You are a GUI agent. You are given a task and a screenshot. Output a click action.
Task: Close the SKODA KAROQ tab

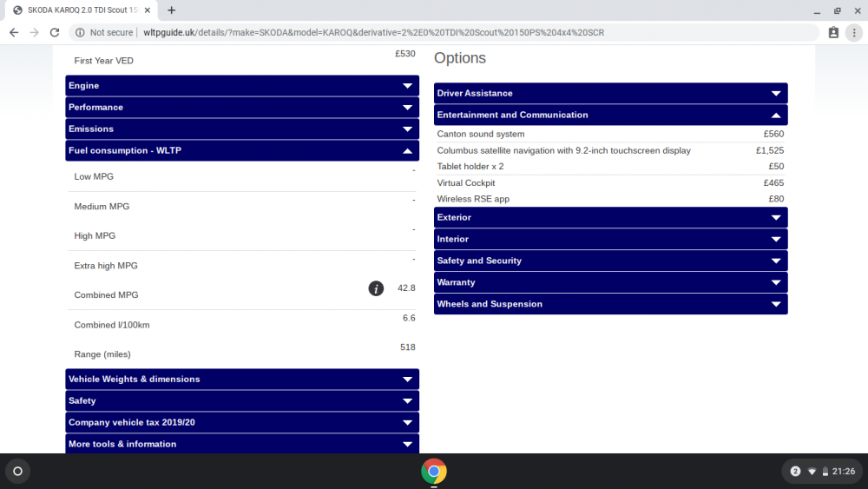pos(148,10)
